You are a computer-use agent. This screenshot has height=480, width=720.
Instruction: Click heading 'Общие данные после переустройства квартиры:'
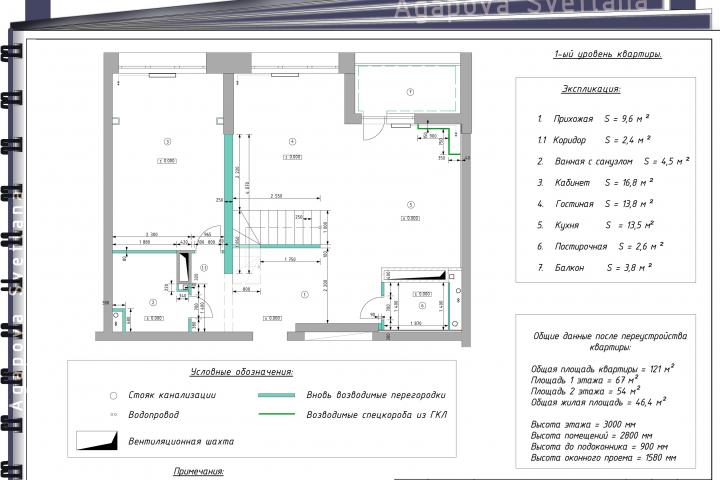[610, 341]
